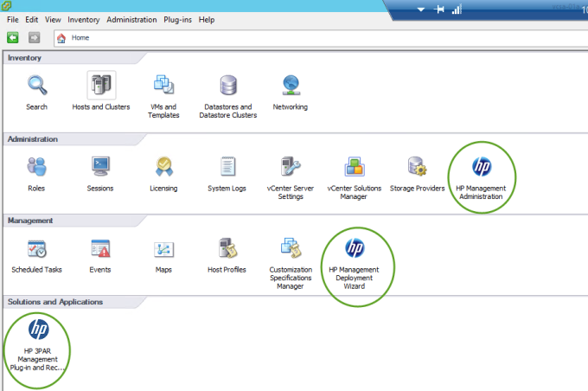
Task: Open the Events icon
Action: click(100, 249)
